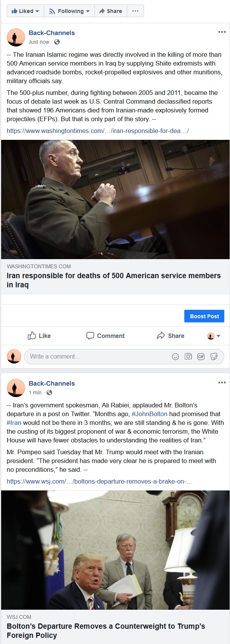Toggle the Liked page button
This screenshot has width=230, height=644.
pyautogui.click(x=26, y=11)
